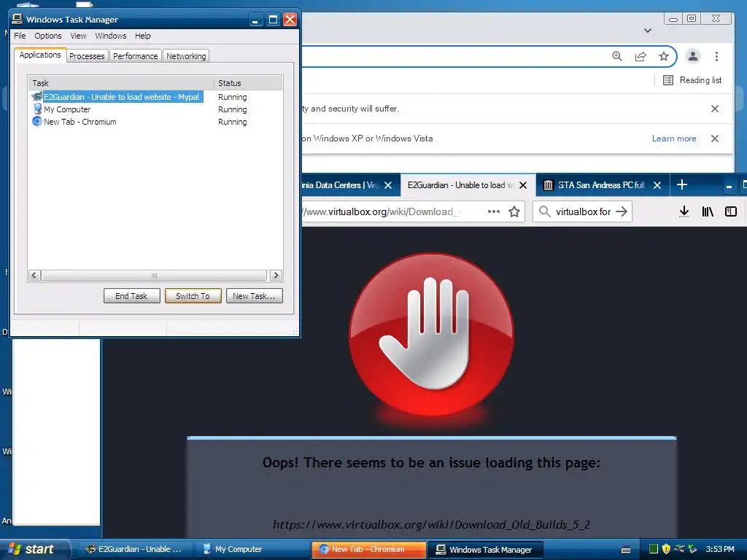Click the Data Centers tab in Mypal
747x560 pixels.
click(x=340, y=185)
